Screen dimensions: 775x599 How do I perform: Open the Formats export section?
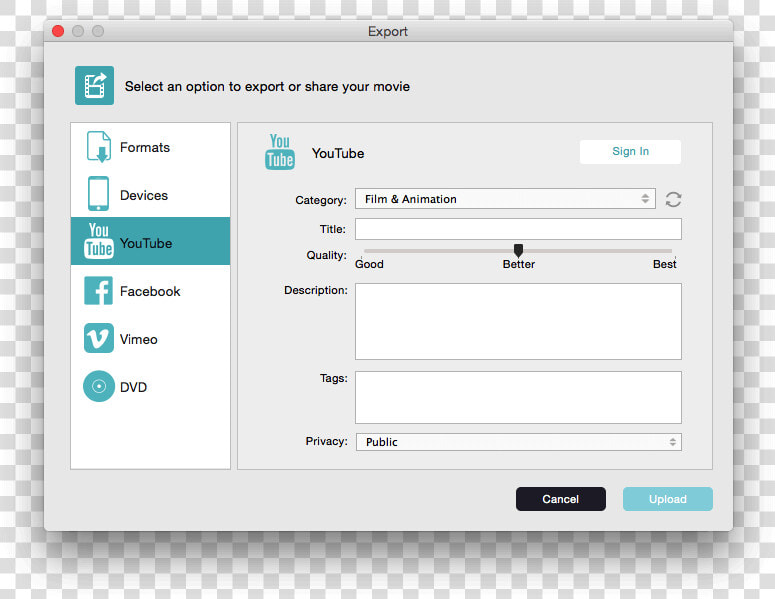150,147
